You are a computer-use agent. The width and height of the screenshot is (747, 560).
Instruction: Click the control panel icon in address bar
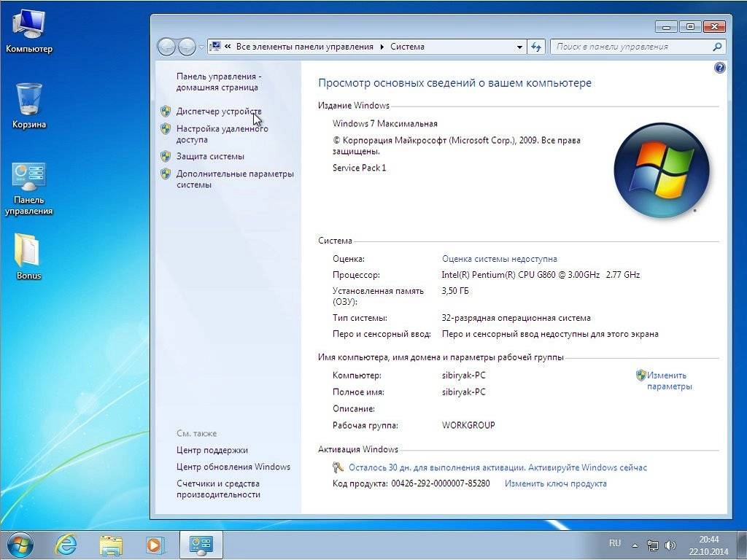(x=215, y=46)
